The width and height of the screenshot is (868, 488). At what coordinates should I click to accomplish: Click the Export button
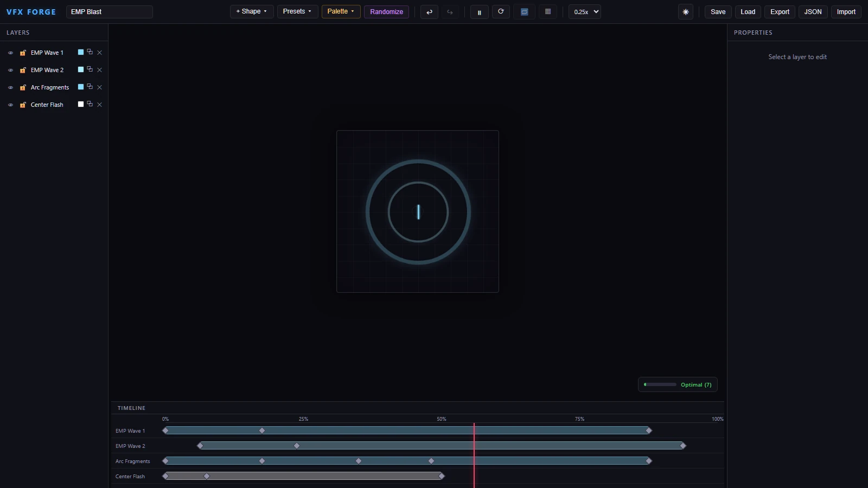[x=780, y=12]
